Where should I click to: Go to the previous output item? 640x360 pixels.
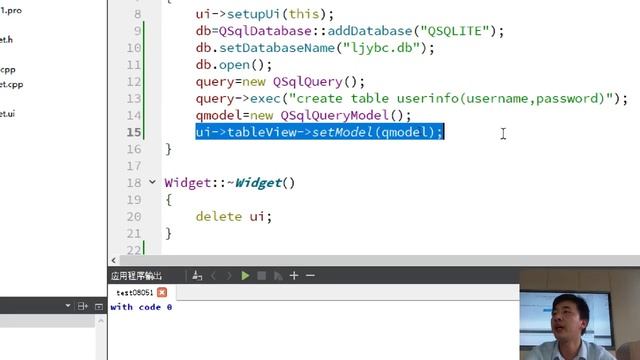click(213, 276)
